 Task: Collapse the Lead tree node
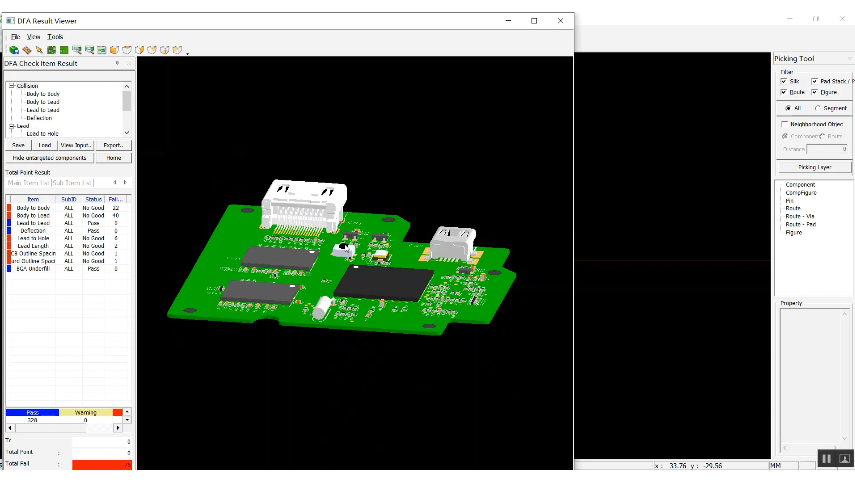(x=11, y=126)
